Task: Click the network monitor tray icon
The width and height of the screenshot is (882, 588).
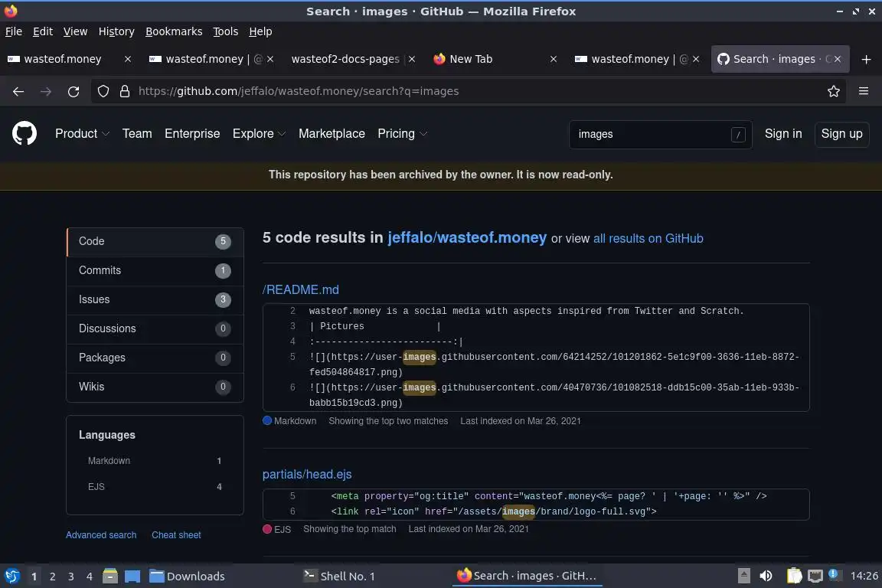Action: pos(815,576)
